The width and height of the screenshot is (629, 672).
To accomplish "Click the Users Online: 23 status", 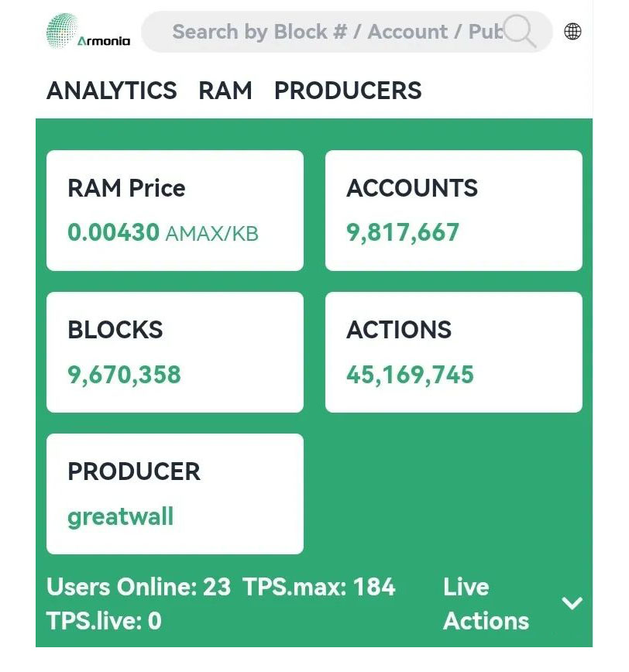I will coord(139,587).
